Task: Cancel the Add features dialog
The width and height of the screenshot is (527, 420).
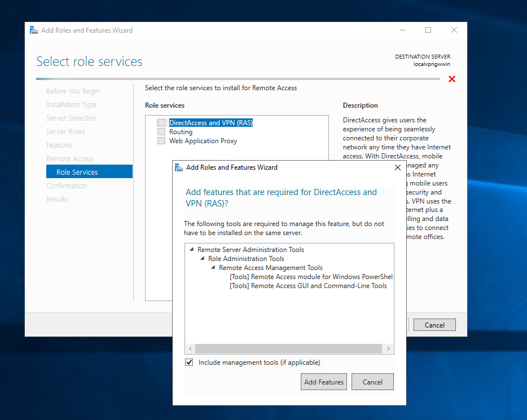Action: pyautogui.click(x=372, y=382)
